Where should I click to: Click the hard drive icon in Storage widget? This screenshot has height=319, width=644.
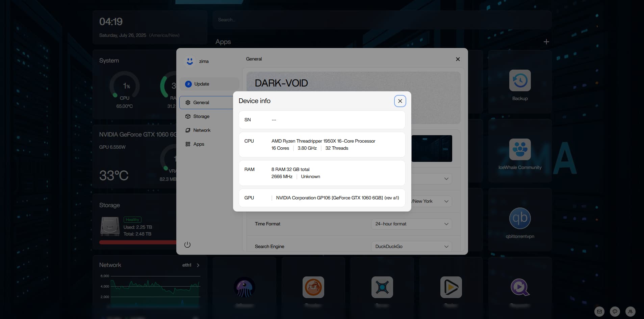110,226
